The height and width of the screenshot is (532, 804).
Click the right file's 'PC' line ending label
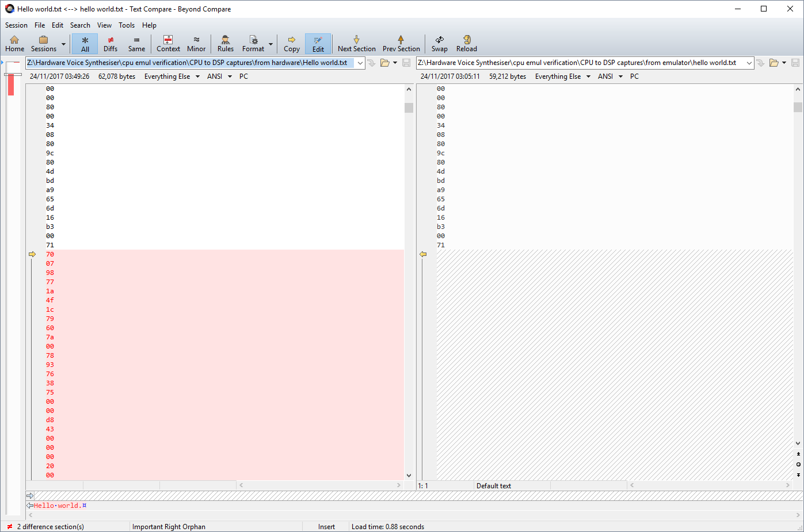click(634, 76)
